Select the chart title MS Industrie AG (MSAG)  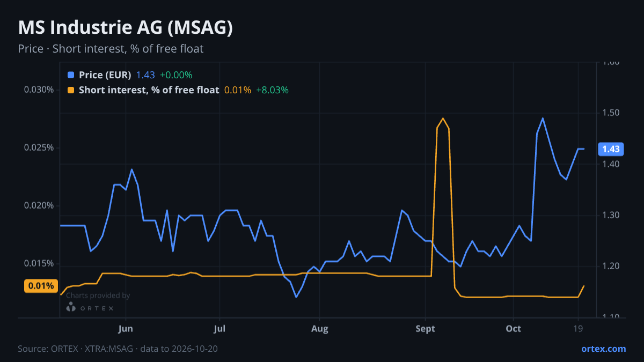(125, 28)
